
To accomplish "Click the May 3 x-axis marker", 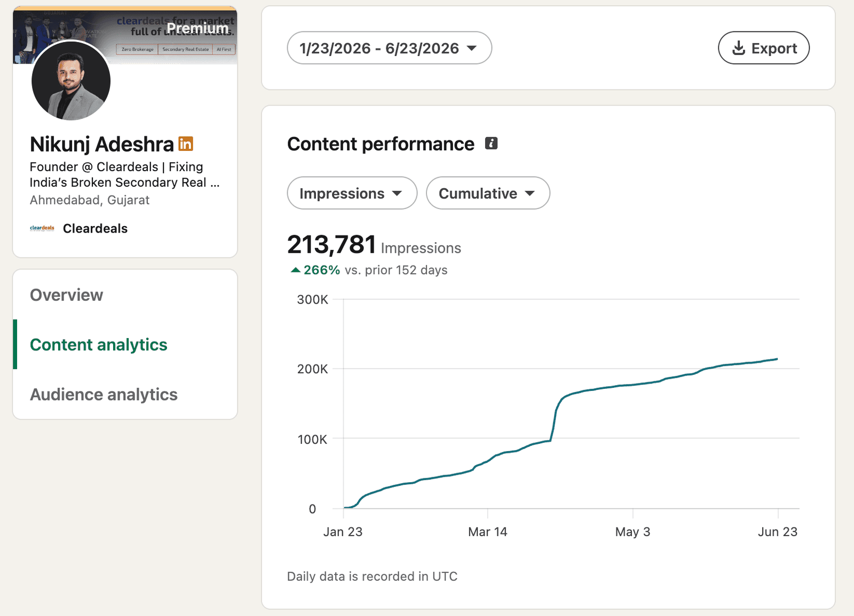I will click(x=632, y=532).
